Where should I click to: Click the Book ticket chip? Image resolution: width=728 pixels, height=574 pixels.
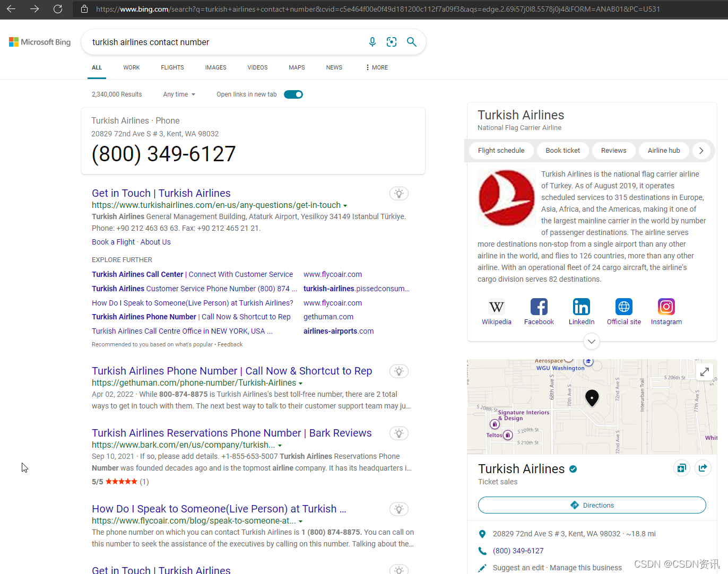click(x=563, y=151)
